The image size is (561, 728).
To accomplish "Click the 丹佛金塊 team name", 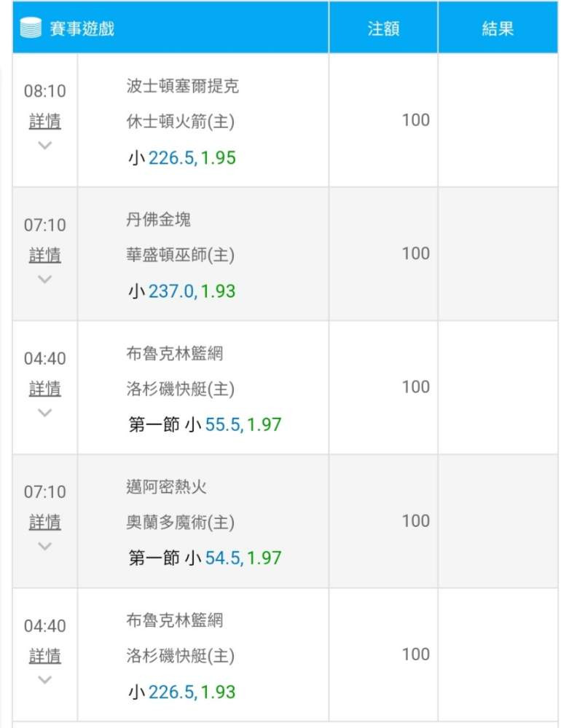I will pyautogui.click(x=158, y=219).
